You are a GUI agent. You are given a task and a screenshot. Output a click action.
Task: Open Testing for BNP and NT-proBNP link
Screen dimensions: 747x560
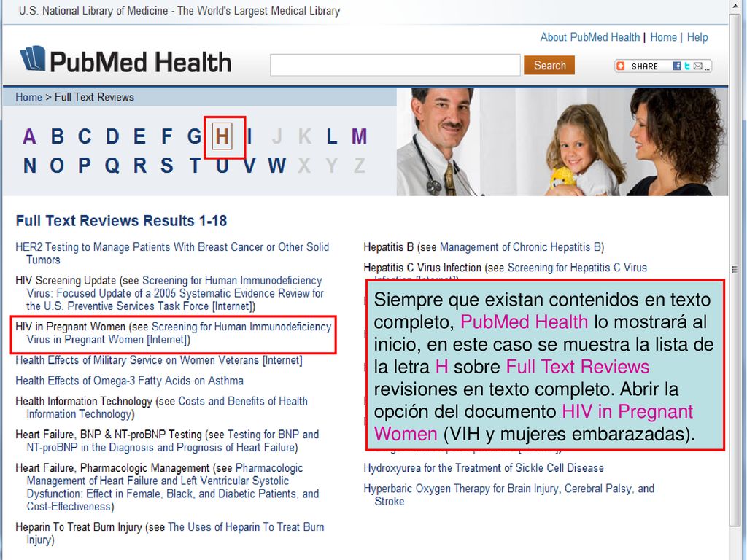tap(173, 441)
